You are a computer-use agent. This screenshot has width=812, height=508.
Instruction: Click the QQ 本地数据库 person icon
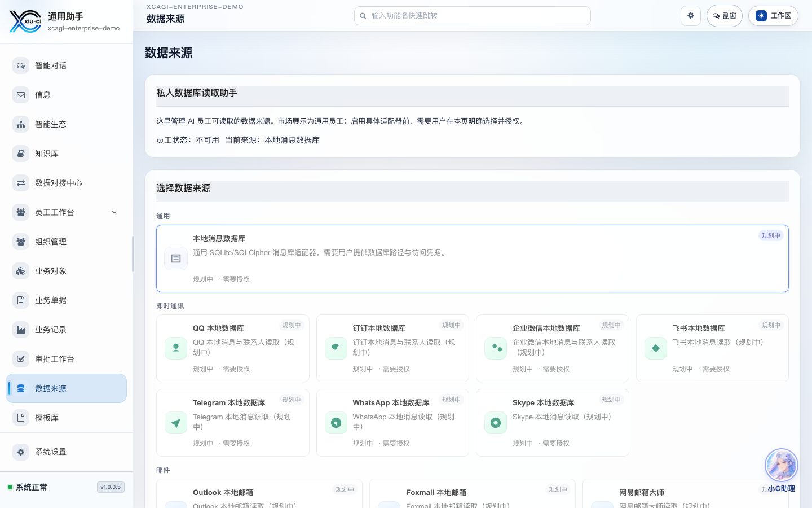click(x=176, y=348)
